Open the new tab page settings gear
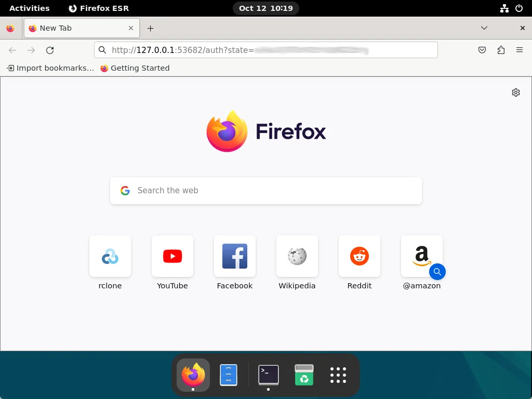This screenshot has width=532, height=399. tap(515, 92)
